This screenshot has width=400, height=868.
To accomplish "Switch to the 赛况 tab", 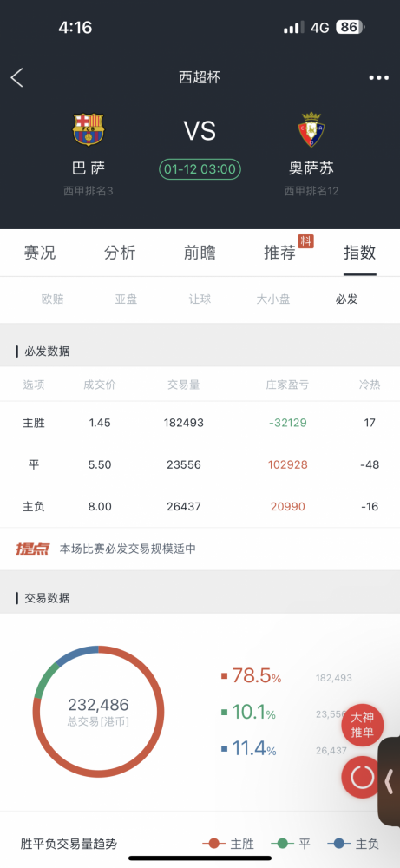I will 40,253.
